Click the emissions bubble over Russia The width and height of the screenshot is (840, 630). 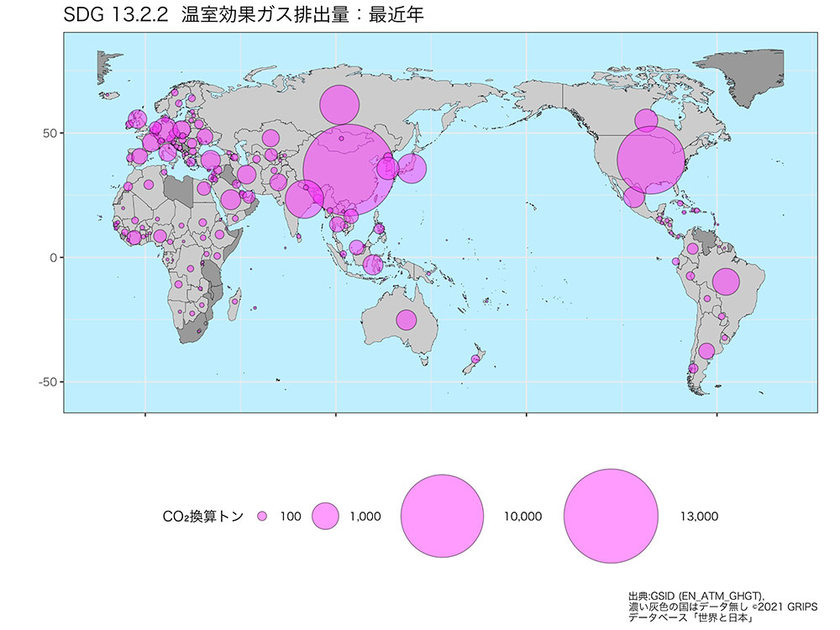click(x=339, y=105)
